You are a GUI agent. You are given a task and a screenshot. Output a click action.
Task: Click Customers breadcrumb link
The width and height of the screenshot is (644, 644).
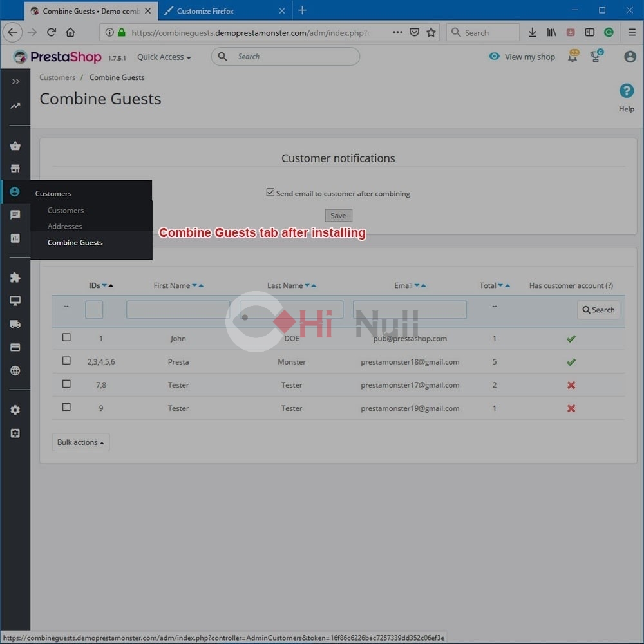[57, 77]
